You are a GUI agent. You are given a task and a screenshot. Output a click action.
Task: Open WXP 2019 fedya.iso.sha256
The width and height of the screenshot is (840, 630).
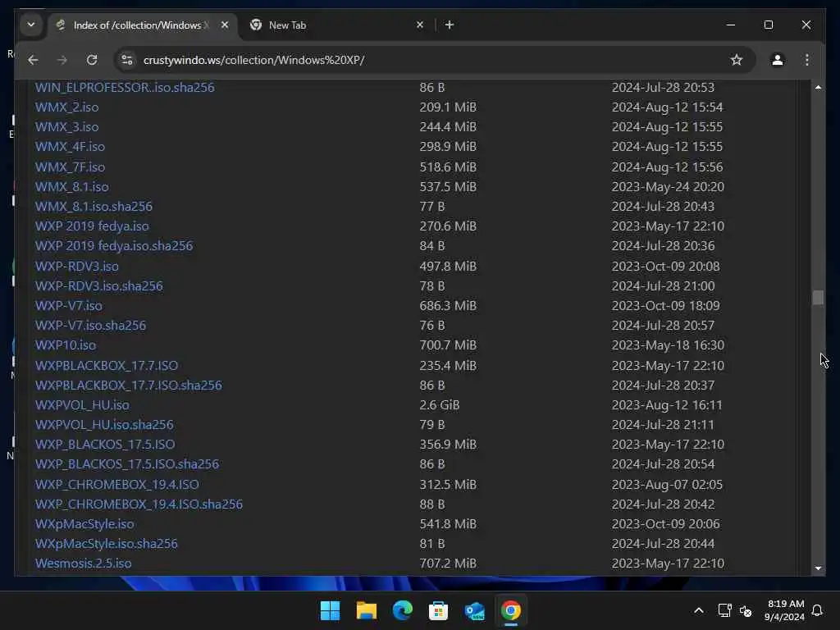[114, 246]
